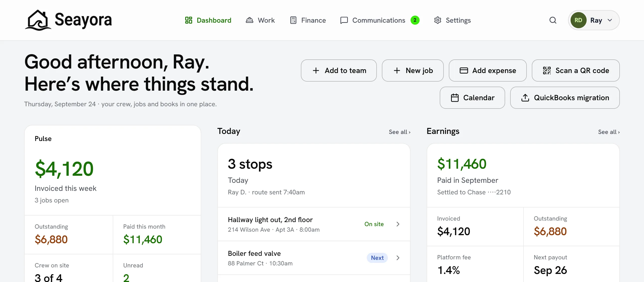Image resolution: width=644 pixels, height=282 pixels.
Task: Click the Communications unread badge showing 2
Action: coord(415,20)
